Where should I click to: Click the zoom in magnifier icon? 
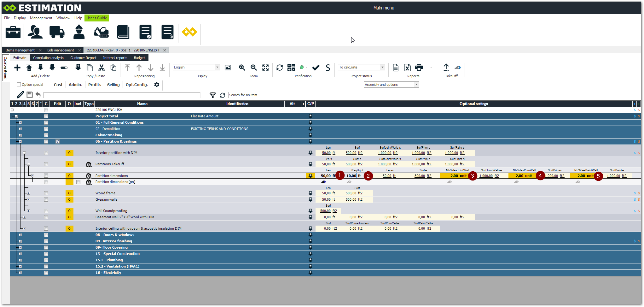(242, 68)
